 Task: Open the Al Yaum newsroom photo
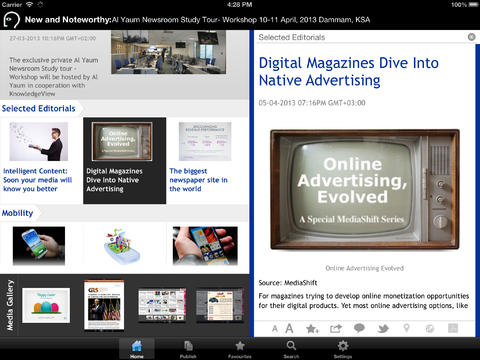point(168,52)
